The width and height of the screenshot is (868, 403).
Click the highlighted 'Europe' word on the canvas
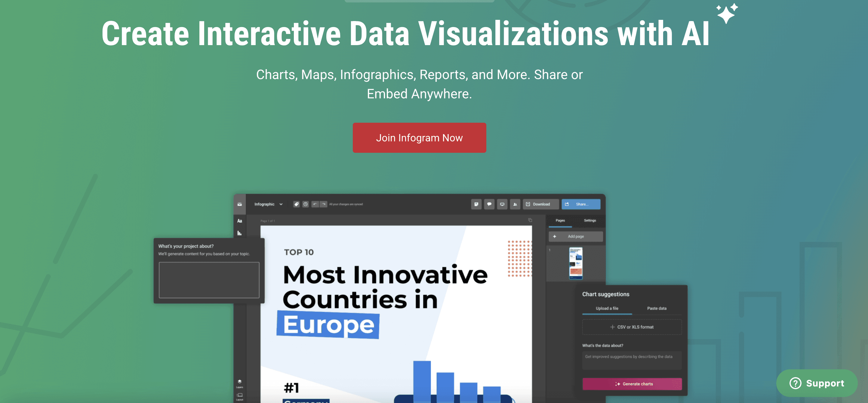(328, 325)
